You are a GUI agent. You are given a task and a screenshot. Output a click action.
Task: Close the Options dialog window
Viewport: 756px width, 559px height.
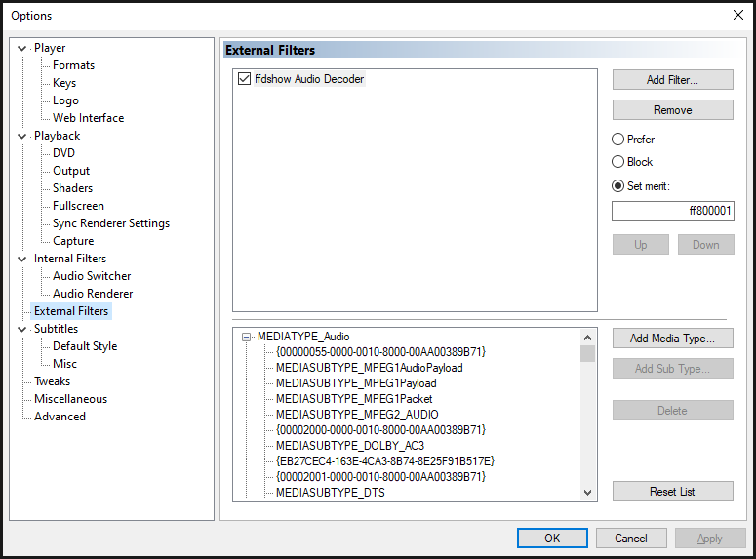[x=737, y=15]
